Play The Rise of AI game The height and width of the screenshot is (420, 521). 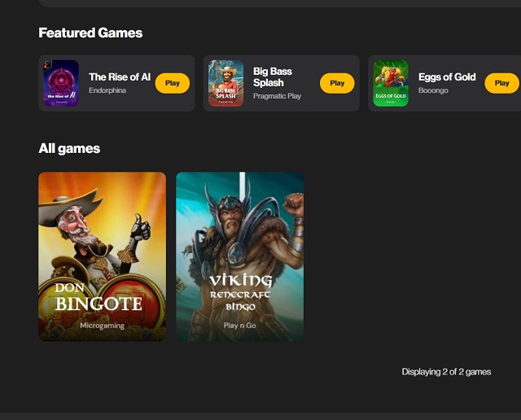[x=173, y=83]
